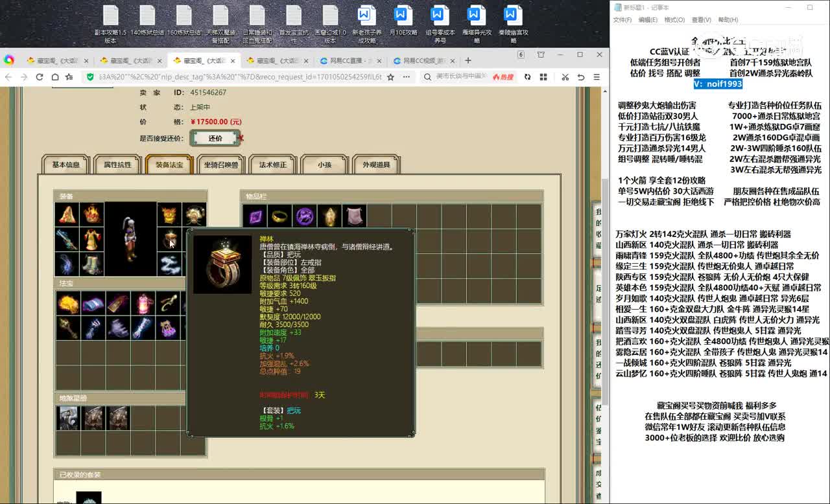
Task: Select the golden mask equipment slot
Action: click(169, 214)
